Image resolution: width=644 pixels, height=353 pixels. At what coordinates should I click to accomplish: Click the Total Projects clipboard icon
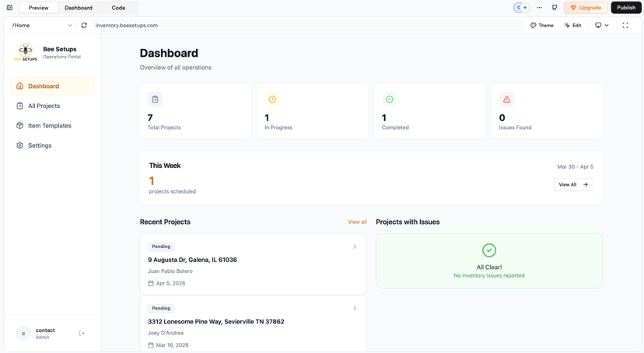click(x=155, y=100)
